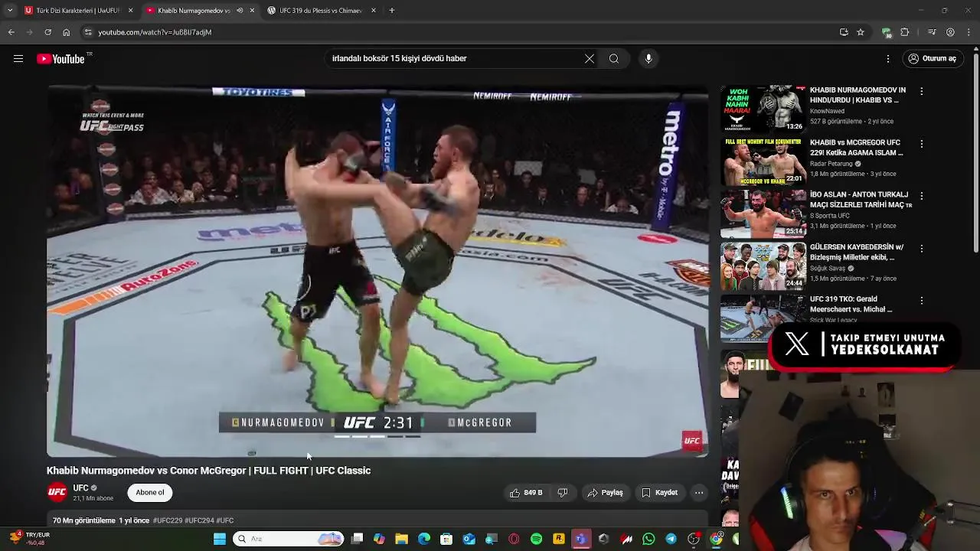
Task: Close the Türk Dizi Karakterleri tab
Action: coord(130,11)
